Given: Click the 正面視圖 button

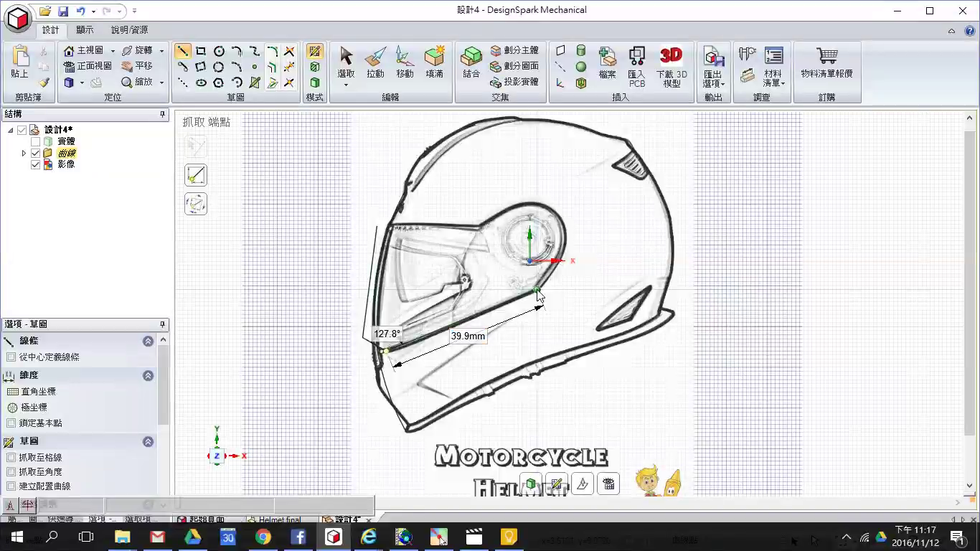Looking at the screenshot, I should pyautogui.click(x=88, y=67).
